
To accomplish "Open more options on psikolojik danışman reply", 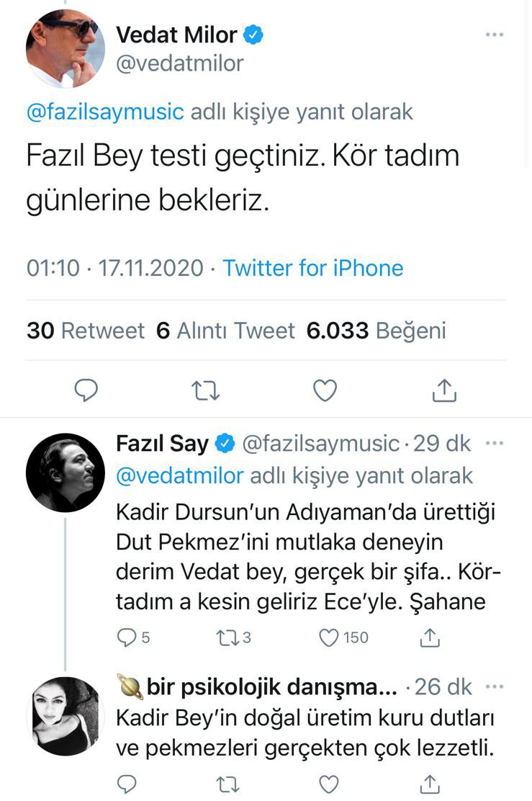I will click(495, 686).
